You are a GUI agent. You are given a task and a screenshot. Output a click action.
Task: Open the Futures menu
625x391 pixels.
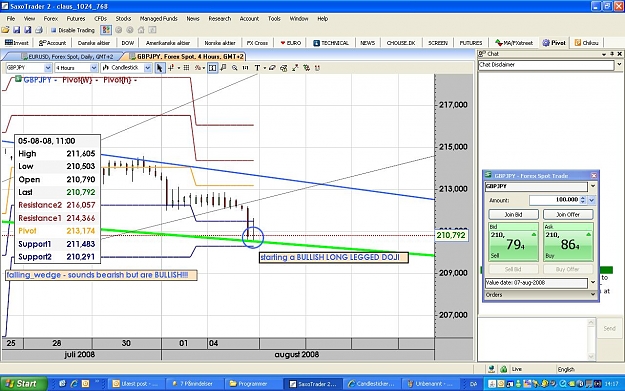76,18
